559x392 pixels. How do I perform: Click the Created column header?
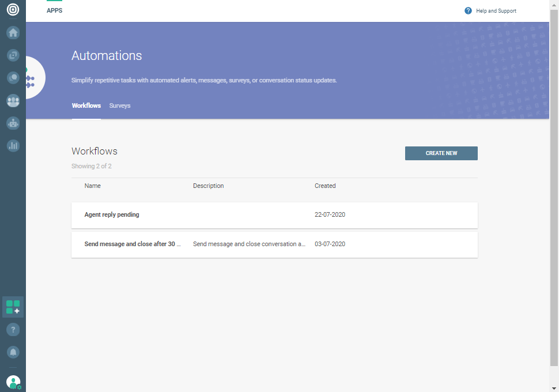pyautogui.click(x=325, y=186)
